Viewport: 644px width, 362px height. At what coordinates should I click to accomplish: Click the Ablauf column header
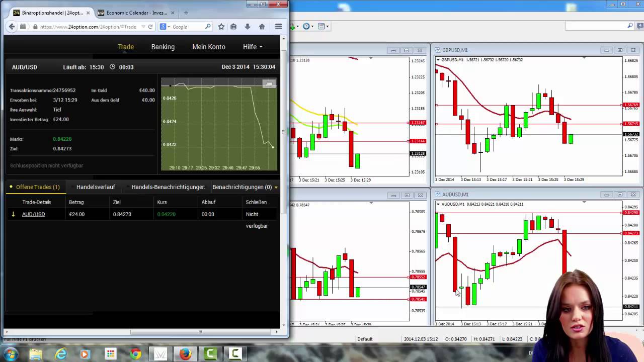[x=208, y=202]
